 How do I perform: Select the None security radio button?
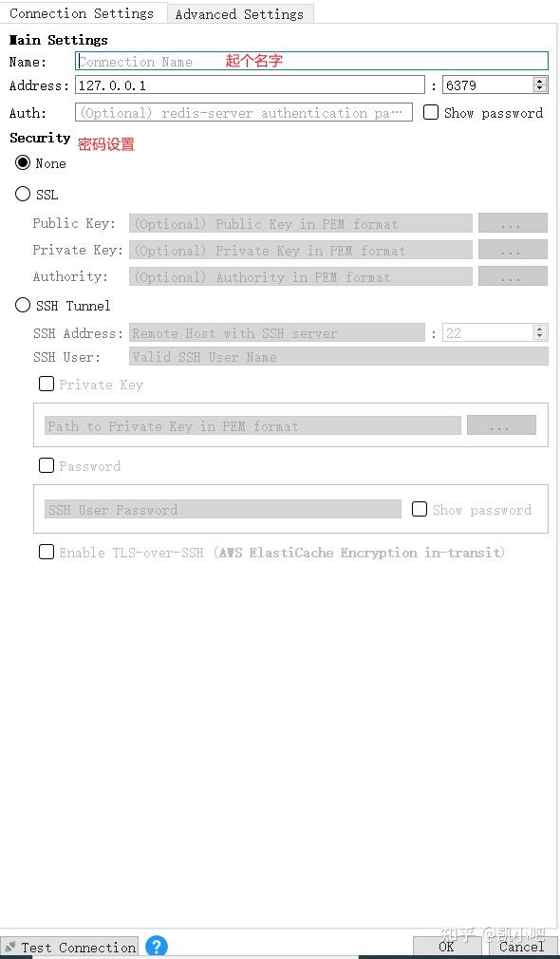tap(23, 162)
